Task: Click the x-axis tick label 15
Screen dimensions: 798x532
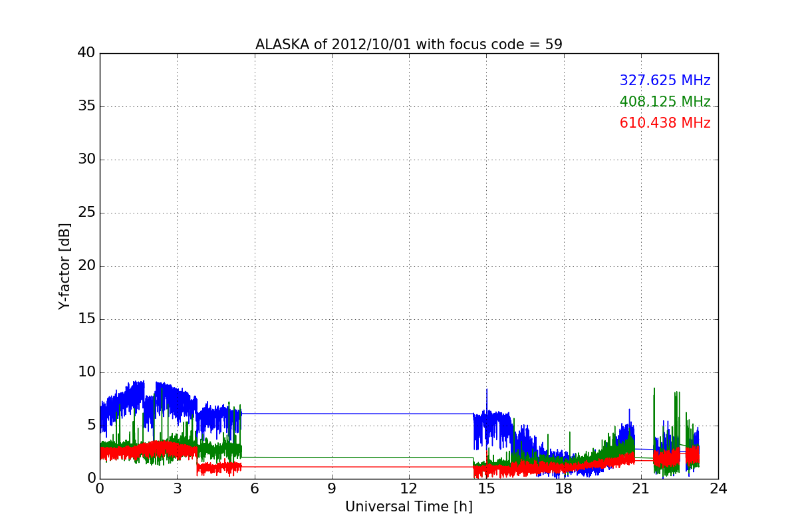Action: click(x=486, y=489)
